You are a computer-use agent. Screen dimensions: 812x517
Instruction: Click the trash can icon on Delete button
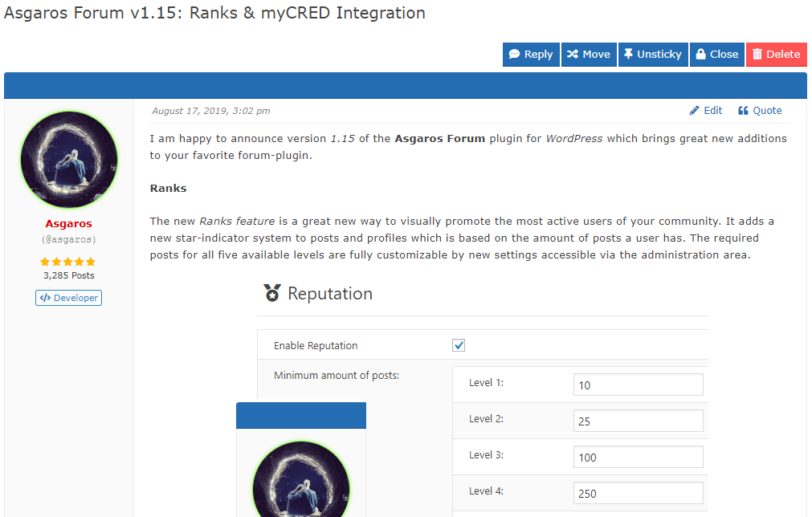(x=758, y=54)
